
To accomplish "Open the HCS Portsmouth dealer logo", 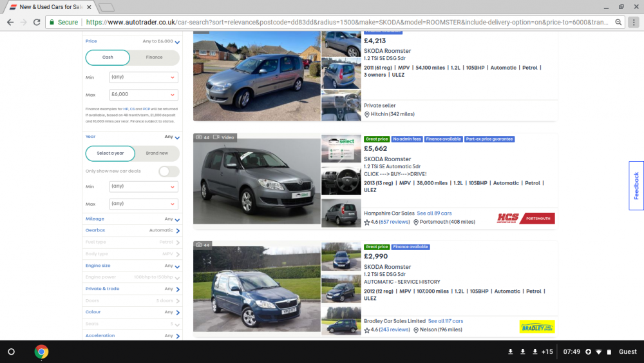I will [526, 219].
